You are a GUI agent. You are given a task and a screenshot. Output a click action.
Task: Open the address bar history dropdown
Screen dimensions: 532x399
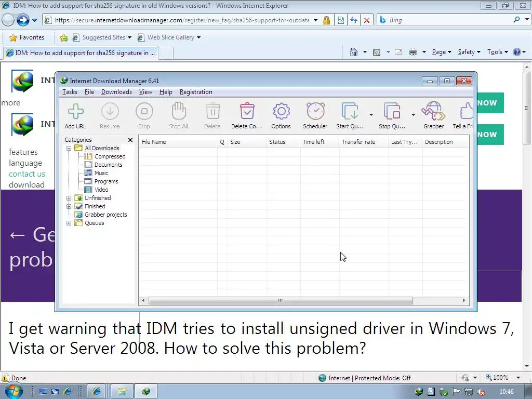(x=315, y=20)
